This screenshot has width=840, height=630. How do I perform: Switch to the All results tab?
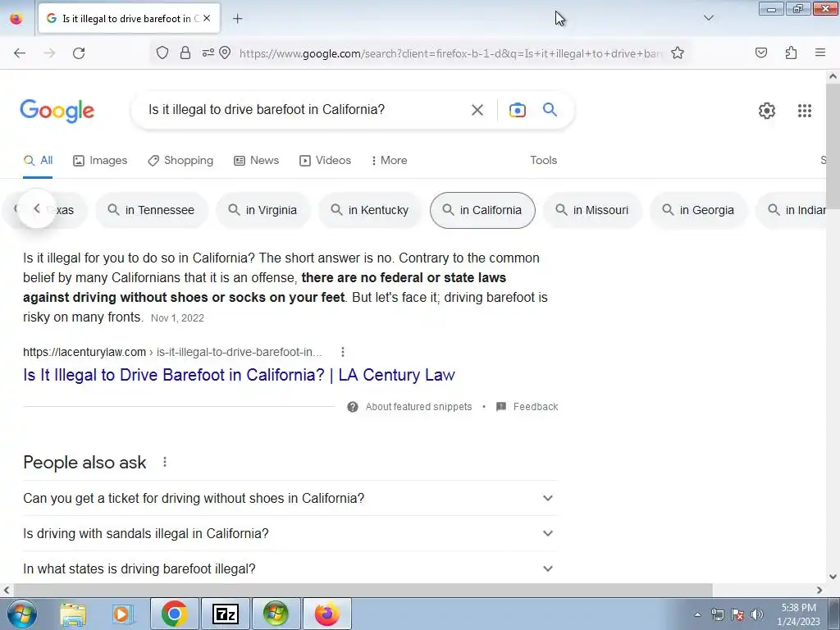click(x=38, y=160)
